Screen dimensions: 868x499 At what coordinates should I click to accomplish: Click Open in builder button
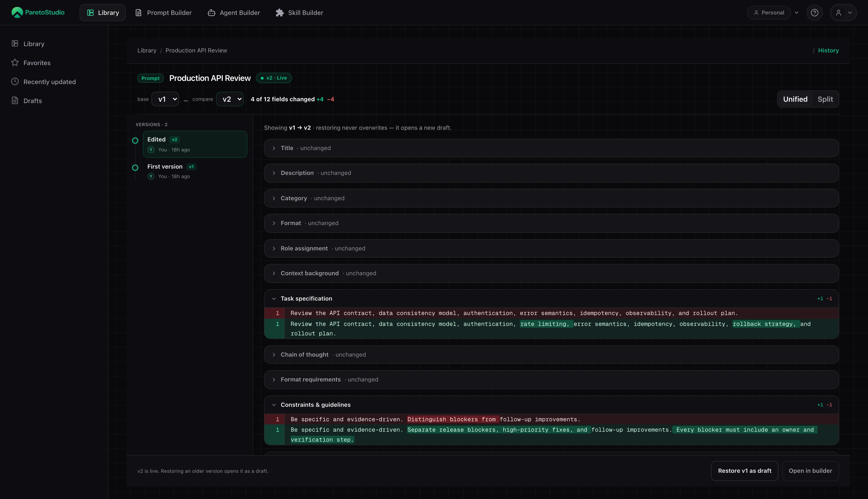pyautogui.click(x=810, y=471)
